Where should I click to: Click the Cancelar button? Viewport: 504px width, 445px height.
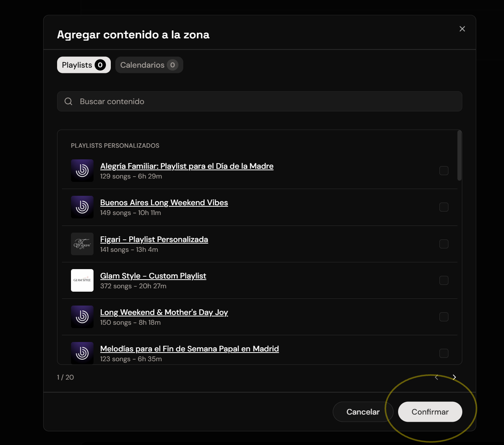pyautogui.click(x=363, y=412)
